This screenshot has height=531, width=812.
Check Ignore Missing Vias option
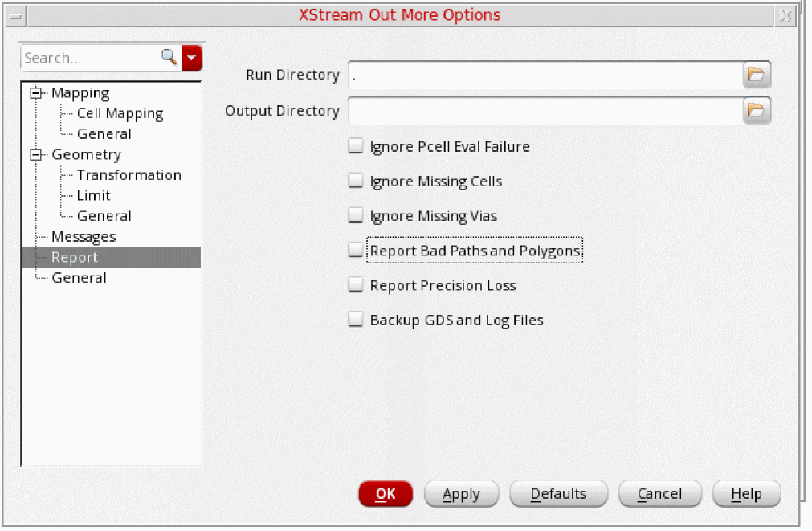click(356, 216)
